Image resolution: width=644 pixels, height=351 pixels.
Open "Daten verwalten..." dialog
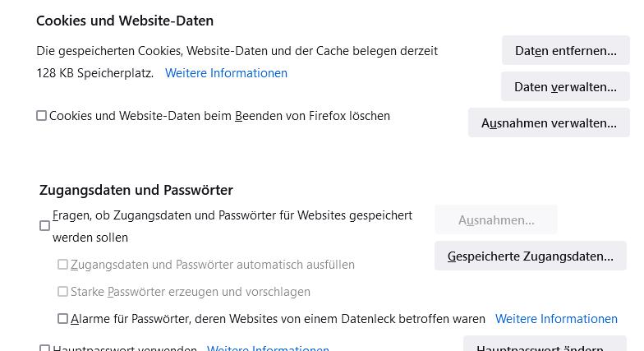pos(565,87)
